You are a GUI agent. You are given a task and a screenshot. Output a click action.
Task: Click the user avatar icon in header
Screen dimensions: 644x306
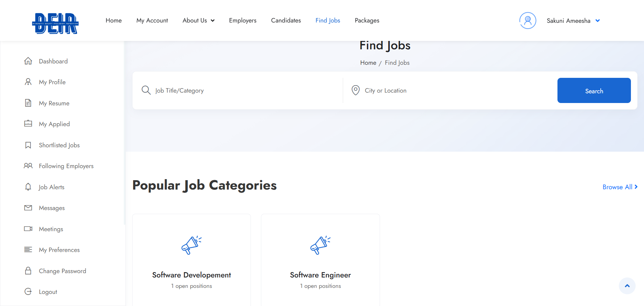pos(528,20)
